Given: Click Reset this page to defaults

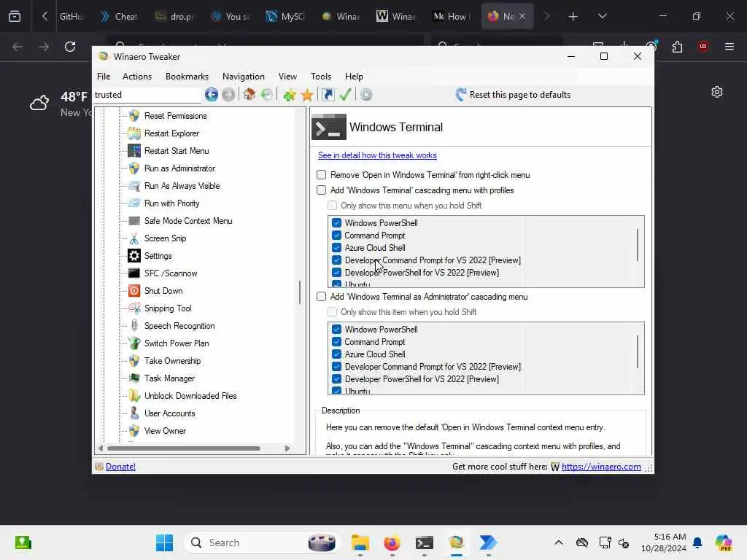Looking at the screenshot, I should point(513,95).
